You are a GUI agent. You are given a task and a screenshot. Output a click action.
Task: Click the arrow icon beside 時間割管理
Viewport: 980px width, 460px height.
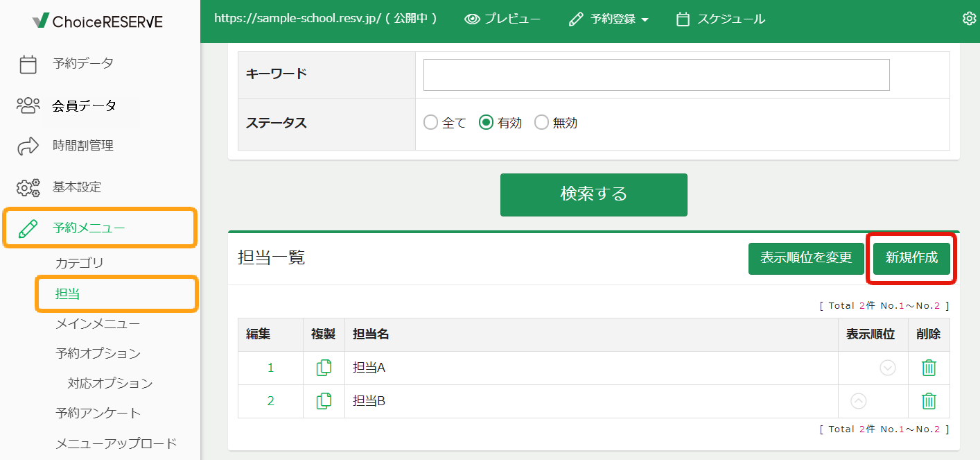click(28, 146)
